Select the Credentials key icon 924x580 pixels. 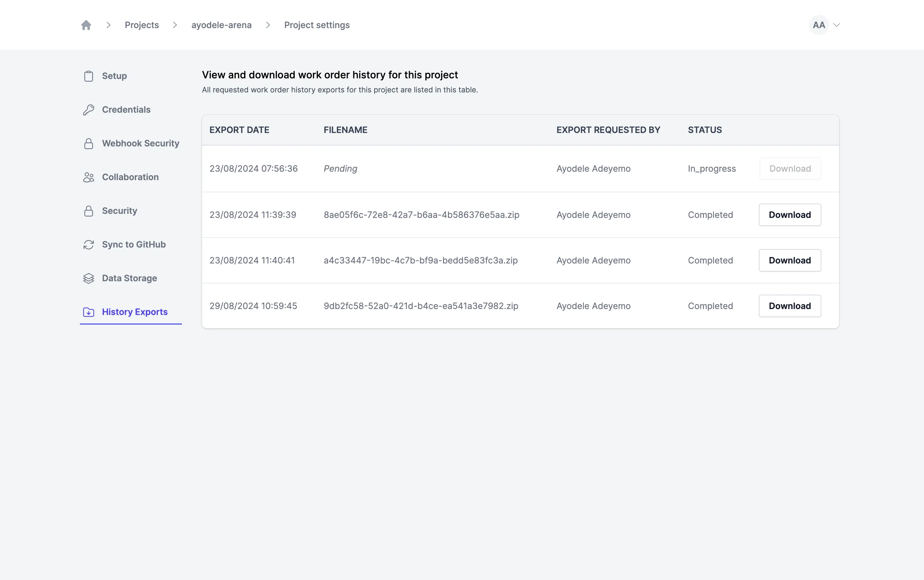(89, 110)
